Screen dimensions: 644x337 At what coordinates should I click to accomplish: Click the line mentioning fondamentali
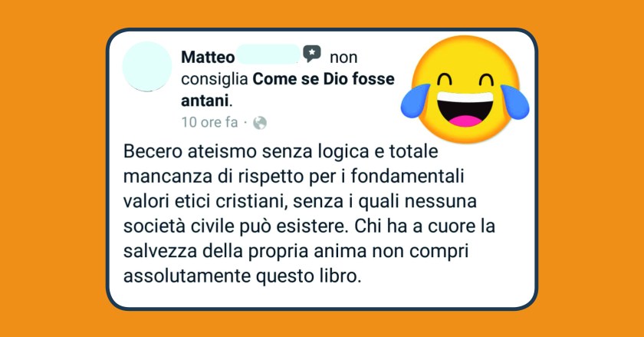click(x=294, y=177)
